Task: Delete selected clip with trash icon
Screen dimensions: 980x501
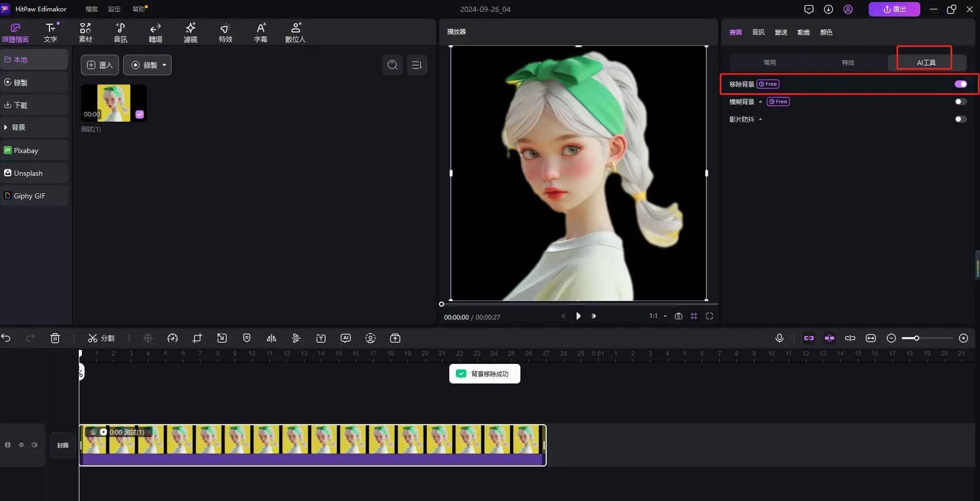Action: 55,338
